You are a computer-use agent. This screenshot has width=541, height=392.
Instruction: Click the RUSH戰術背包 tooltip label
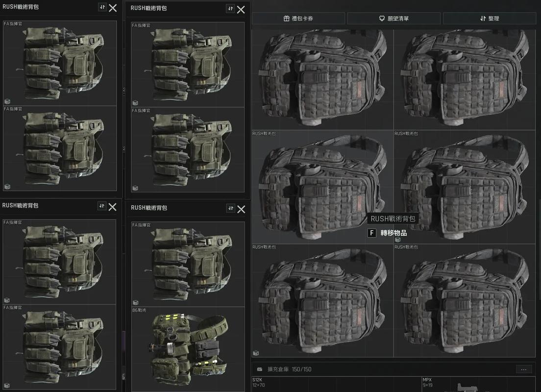[393, 219]
